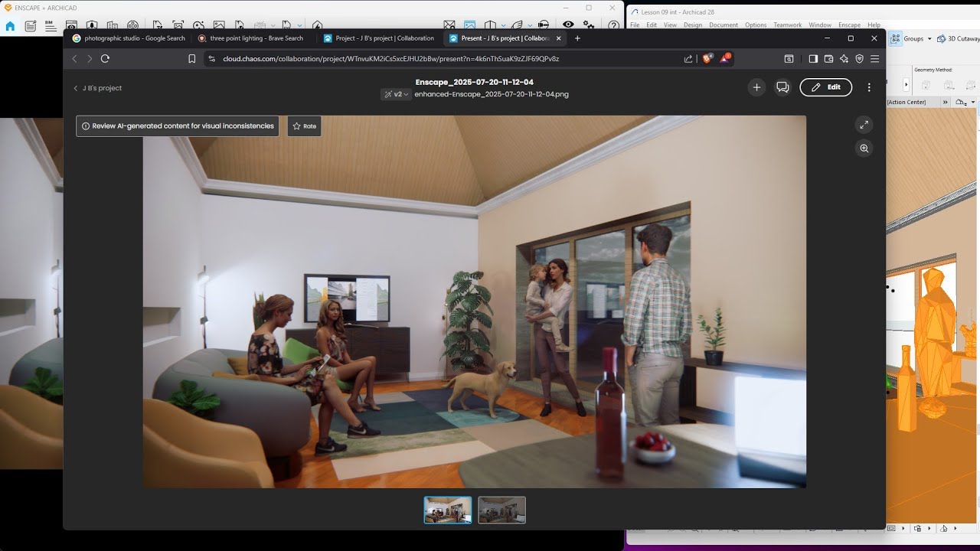Open Archicad Document menu
Viewport: 980px width, 551px height.
[724, 24]
